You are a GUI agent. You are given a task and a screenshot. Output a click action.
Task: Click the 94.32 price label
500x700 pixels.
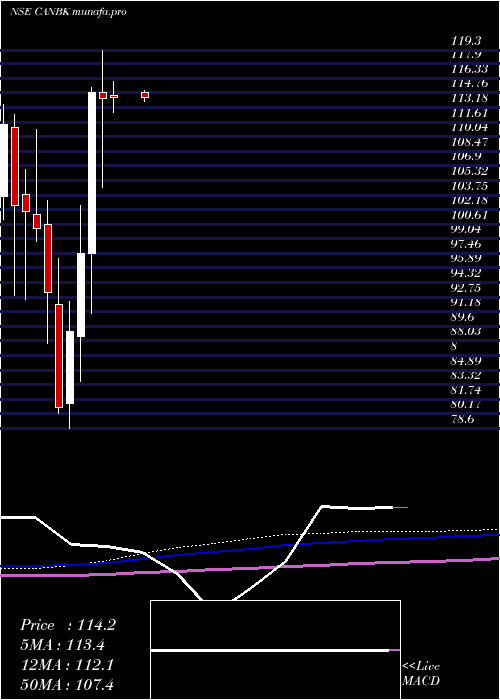pos(467,273)
